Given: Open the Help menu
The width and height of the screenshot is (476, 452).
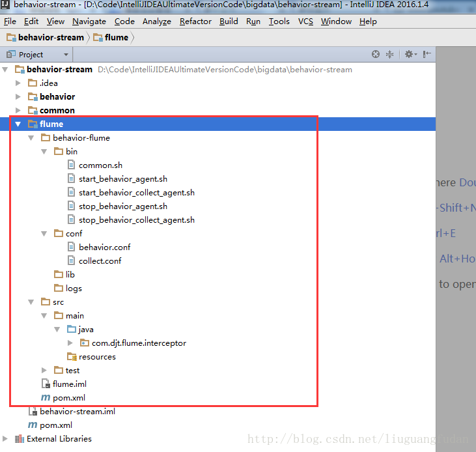Looking at the screenshot, I should coord(368,21).
